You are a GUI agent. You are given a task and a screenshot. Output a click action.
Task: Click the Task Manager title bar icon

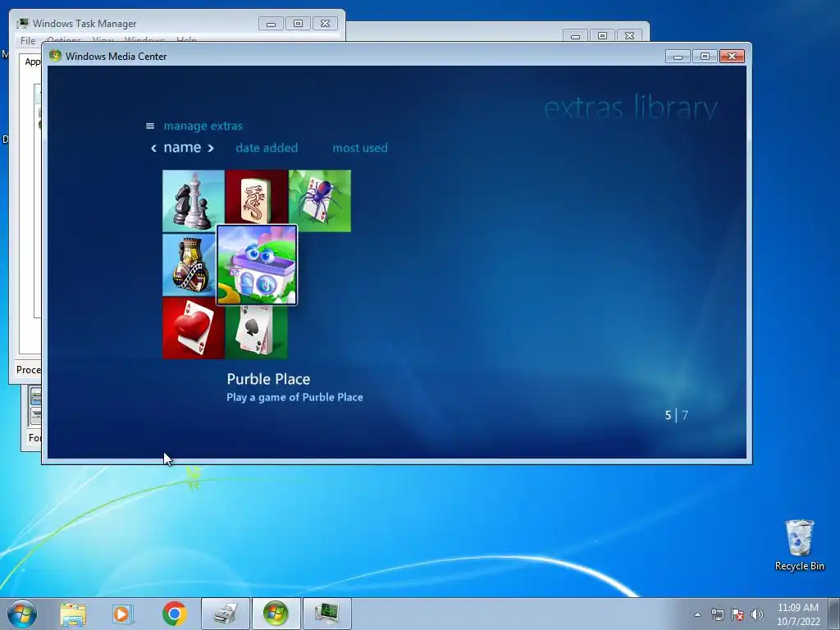[x=22, y=23]
